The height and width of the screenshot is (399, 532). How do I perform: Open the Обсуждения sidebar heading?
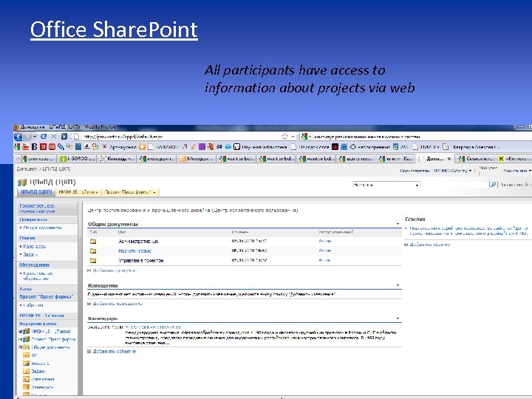(34, 265)
